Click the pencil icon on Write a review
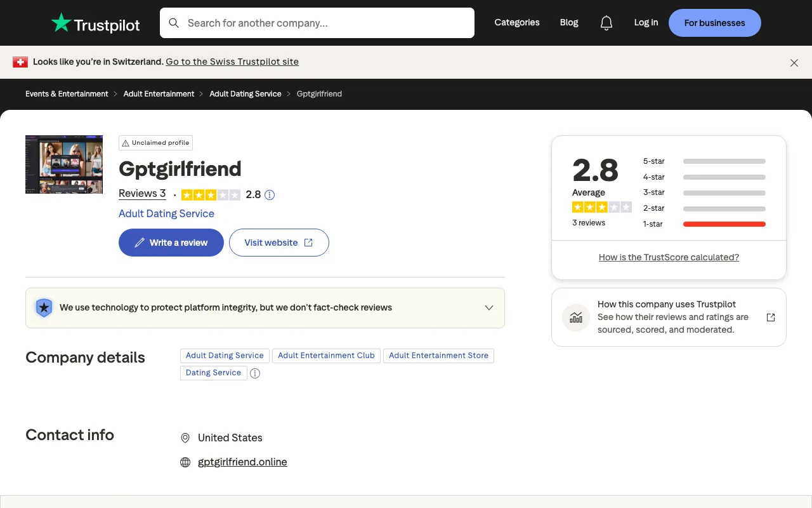Image resolution: width=812 pixels, height=508 pixels. (x=140, y=243)
